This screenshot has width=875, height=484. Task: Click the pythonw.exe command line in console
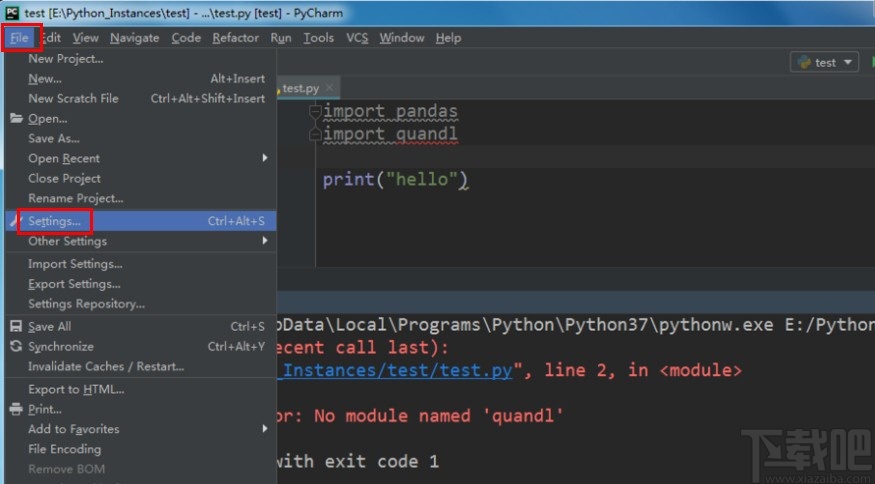[575, 325]
